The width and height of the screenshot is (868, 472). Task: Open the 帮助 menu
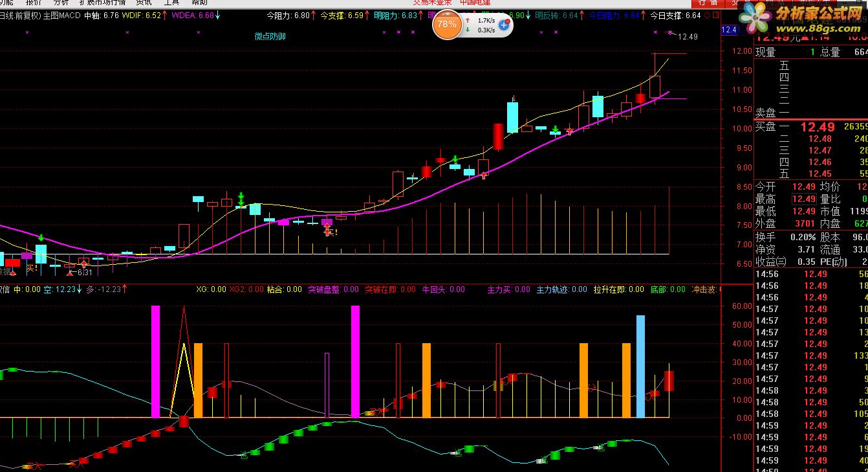pos(199,3)
